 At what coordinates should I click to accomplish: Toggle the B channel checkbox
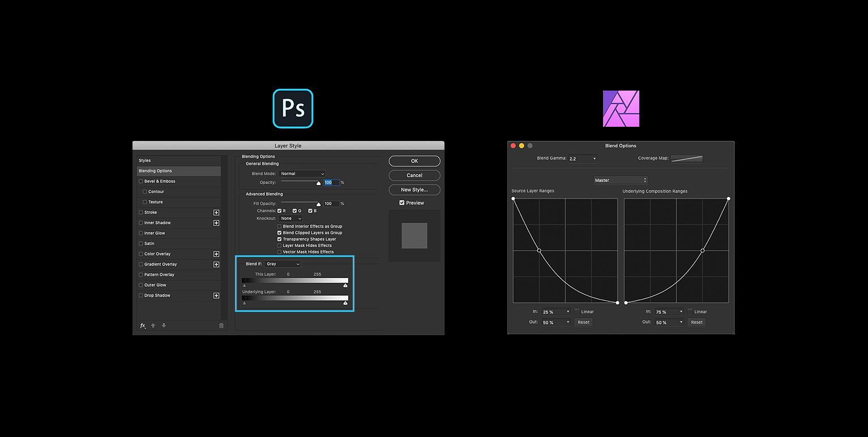[310, 211]
